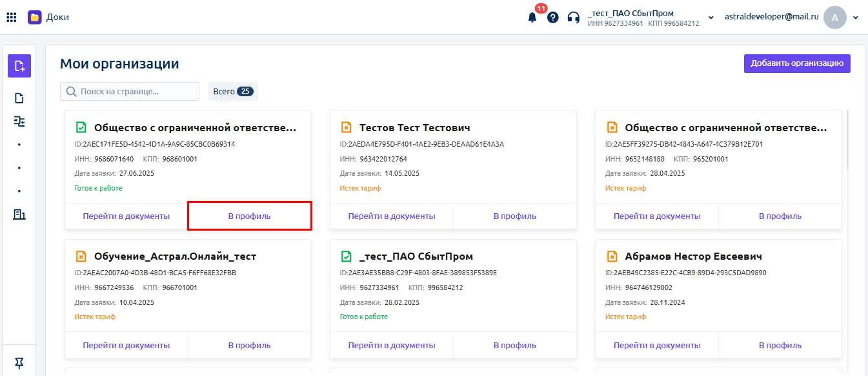This screenshot has height=376, width=868.
Task: Click the Добавить организацию button
Action: tap(797, 63)
